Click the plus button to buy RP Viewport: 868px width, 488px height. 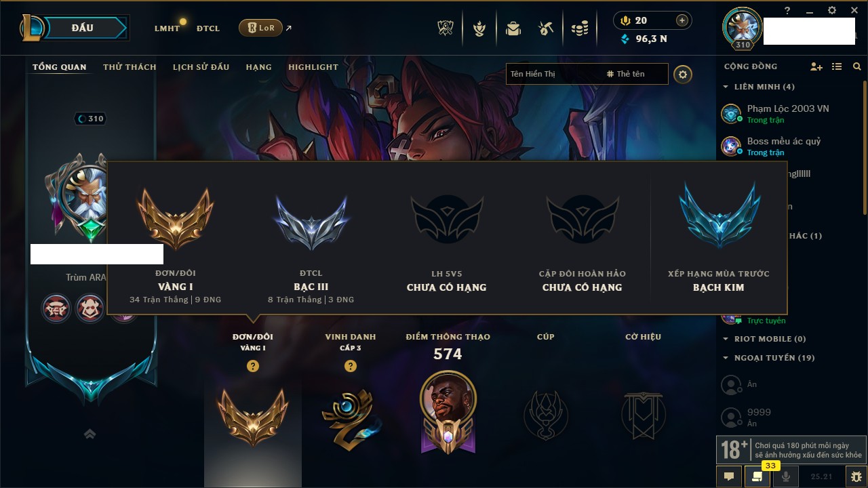pyautogui.click(x=682, y=20)
